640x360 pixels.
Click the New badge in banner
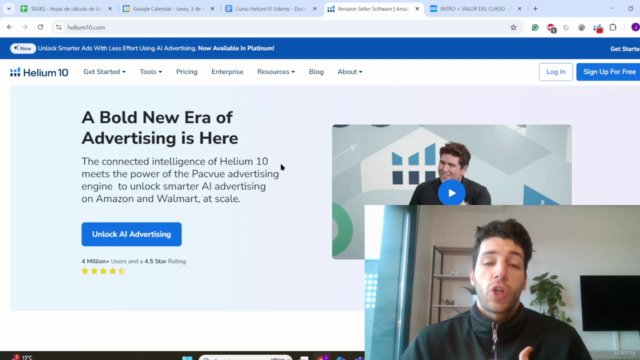pyautogui.click(x=23, y=48)
